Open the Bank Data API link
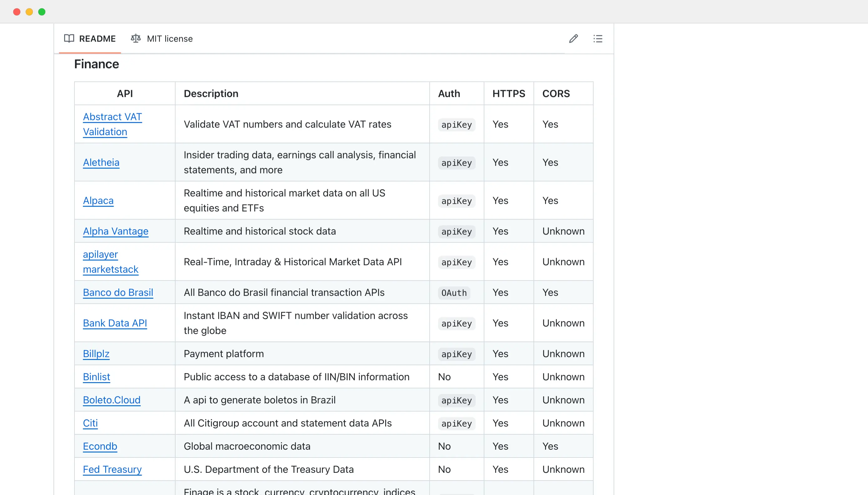Viewport: 868px width, 495px height. pyautogui.click(x=115, y=323)
